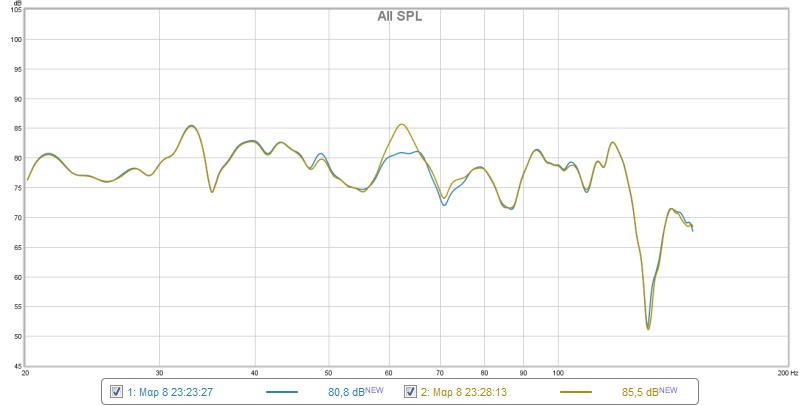Click the '100' frequency axis tick label
This screenshot has height=406, width=800.
tap(558, 373)
